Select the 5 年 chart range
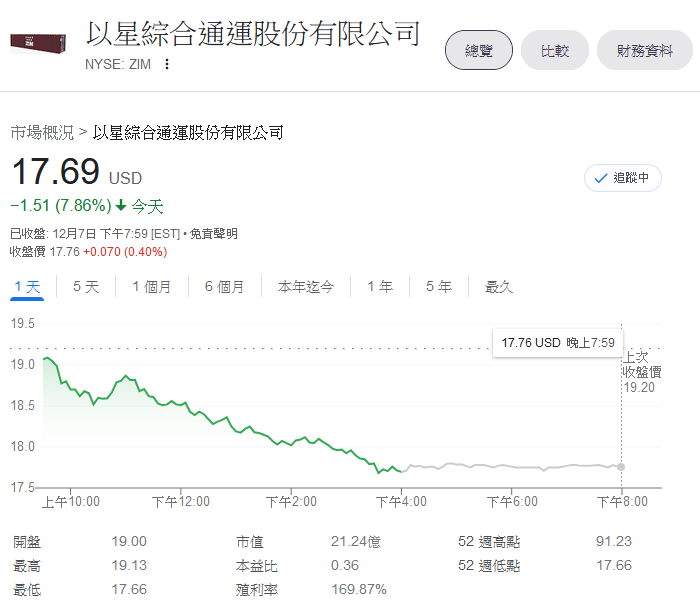Screen dimensions: 700x612 pyautogui.click(x=438, y=287)
